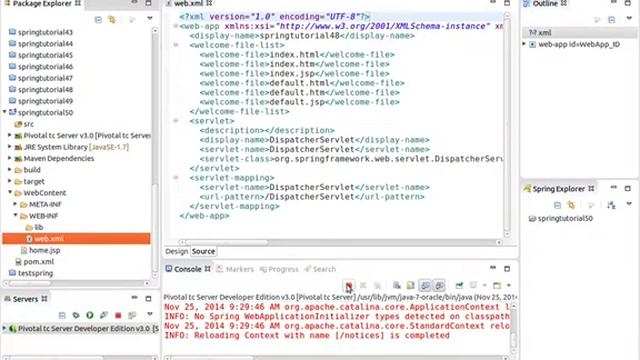640x360 pixels.
Task: Click Remove Launch icon in Console
Action: [363, 285]
